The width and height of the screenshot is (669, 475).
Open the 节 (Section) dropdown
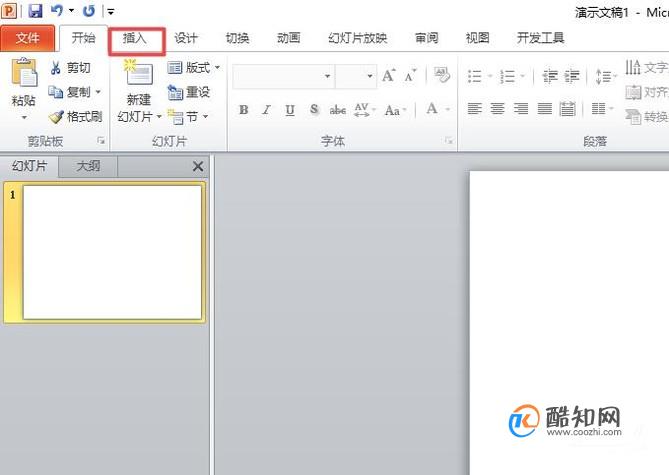188,117
